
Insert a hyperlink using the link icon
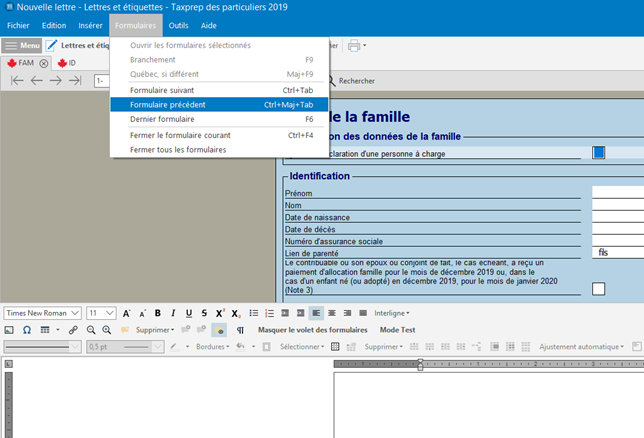click(73, 330)
